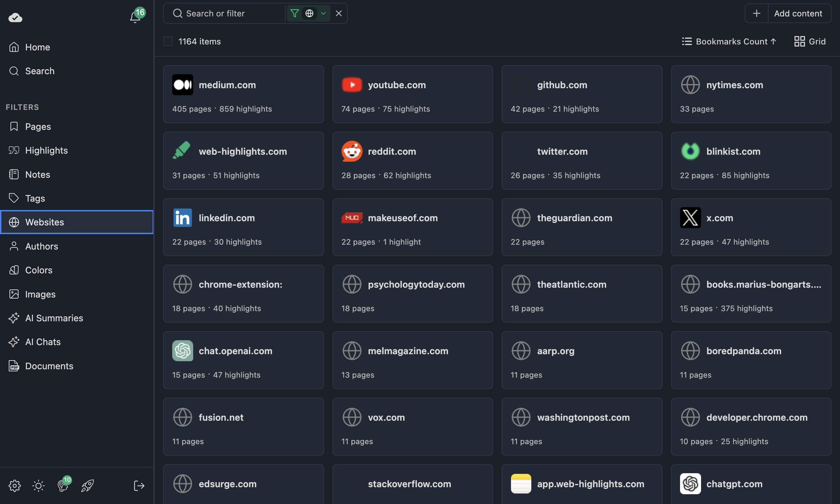This screenshot has height=504, width=840.
Task: Open settings with the gear icon
Action: pos(15,485)
